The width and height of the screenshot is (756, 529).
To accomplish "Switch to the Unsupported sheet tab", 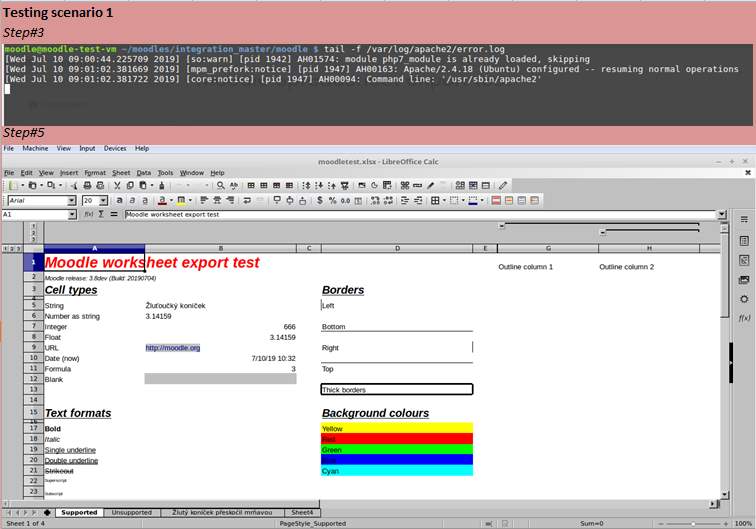I will pyautogui.click(x=132, y=512).
